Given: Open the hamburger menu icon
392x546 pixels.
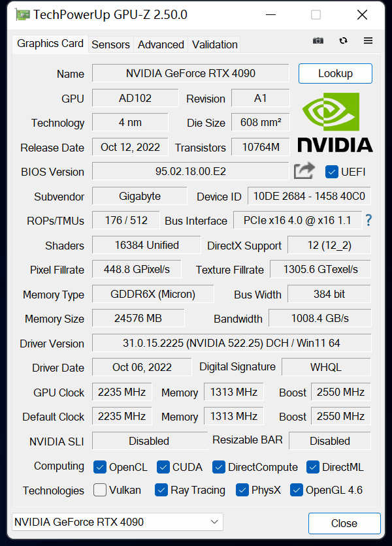Looking at the screenshot, I should pos(368,40).
